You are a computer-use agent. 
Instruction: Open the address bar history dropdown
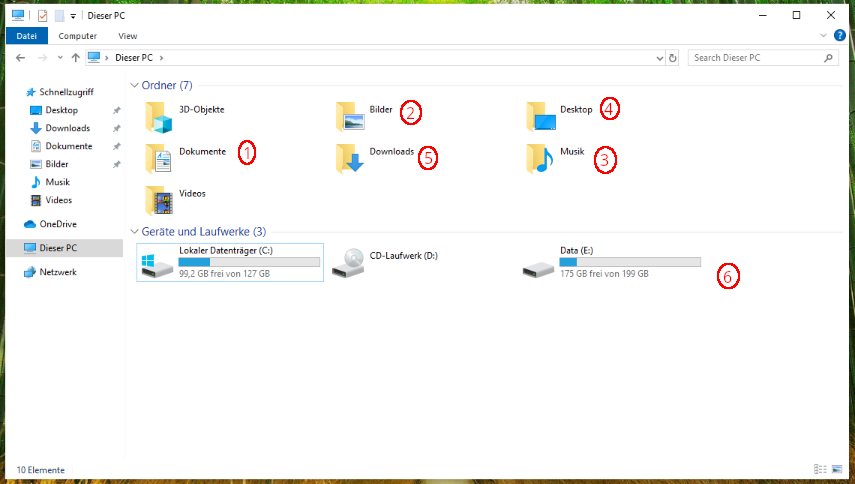tap(659, 58)
